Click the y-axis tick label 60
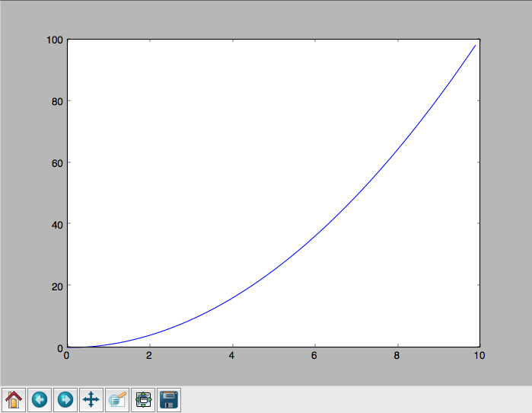The width and height of the screenshot is (532, 413). click(x=56, y=162)
